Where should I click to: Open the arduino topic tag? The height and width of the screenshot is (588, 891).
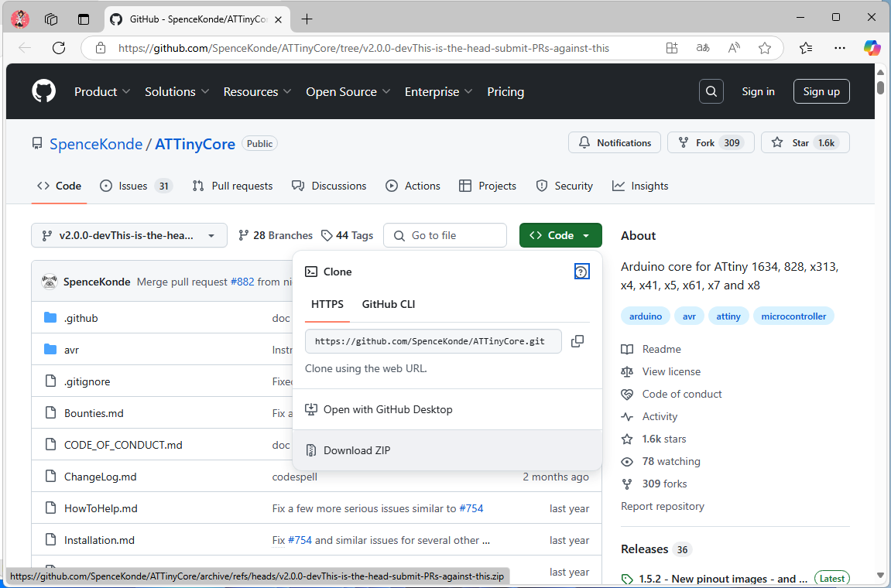point(646,316)
